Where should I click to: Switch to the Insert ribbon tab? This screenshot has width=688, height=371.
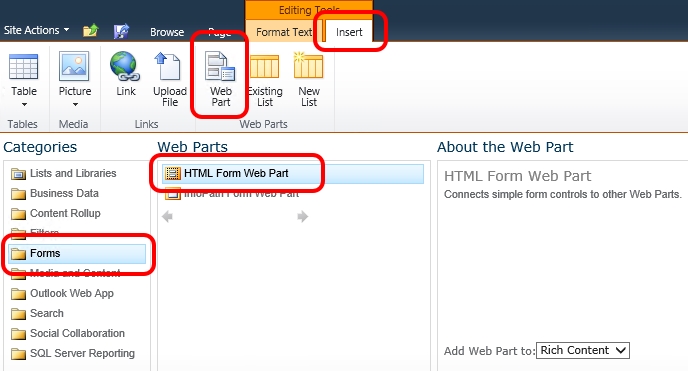pyautogui.click(x=349, y=32)
